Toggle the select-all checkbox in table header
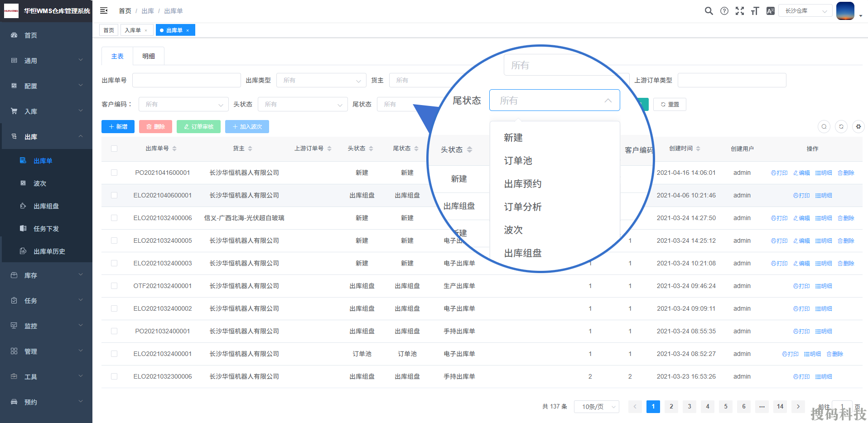 click(114, 149)
